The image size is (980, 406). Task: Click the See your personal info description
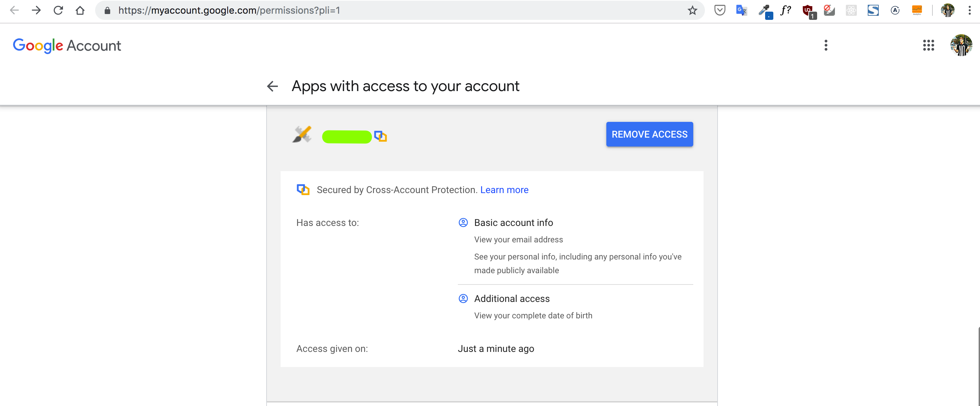(578, 263)
